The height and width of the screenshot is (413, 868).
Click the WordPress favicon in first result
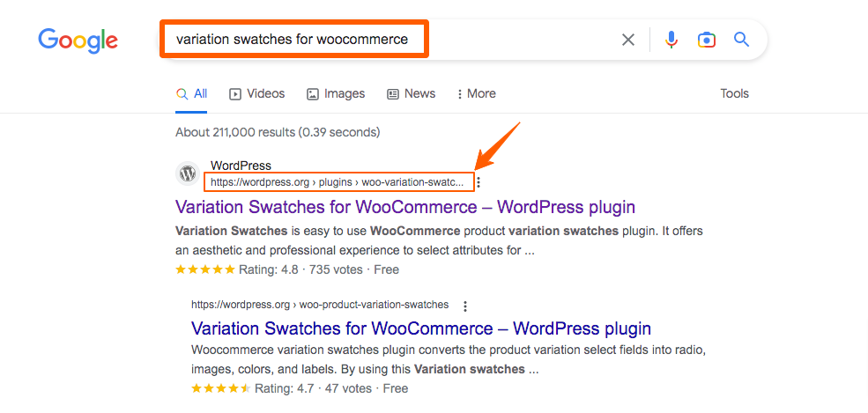coord(188,173)
